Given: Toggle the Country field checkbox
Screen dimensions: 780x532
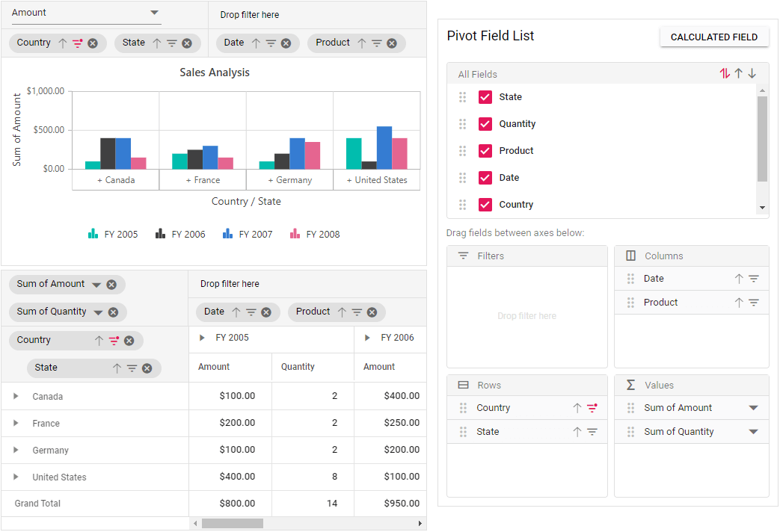Looking at the screenshot, I should click(x=485, y=205).
